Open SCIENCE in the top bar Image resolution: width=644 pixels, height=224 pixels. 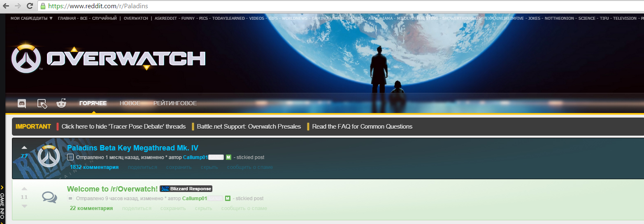[587, 18]
